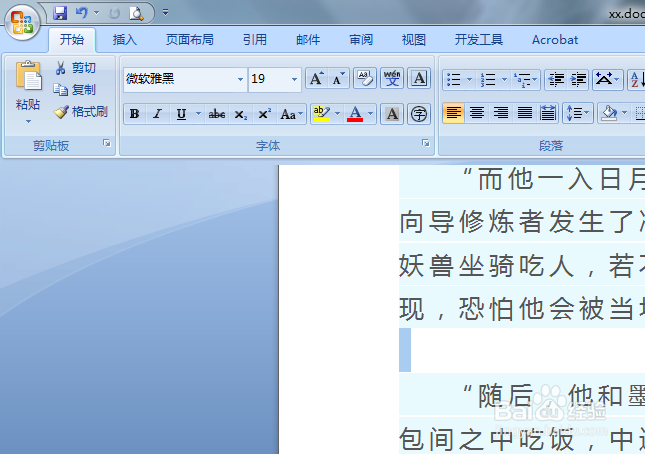Decrease paragraph indent
This screenshot has height=454, width=645.
(556, 79)
